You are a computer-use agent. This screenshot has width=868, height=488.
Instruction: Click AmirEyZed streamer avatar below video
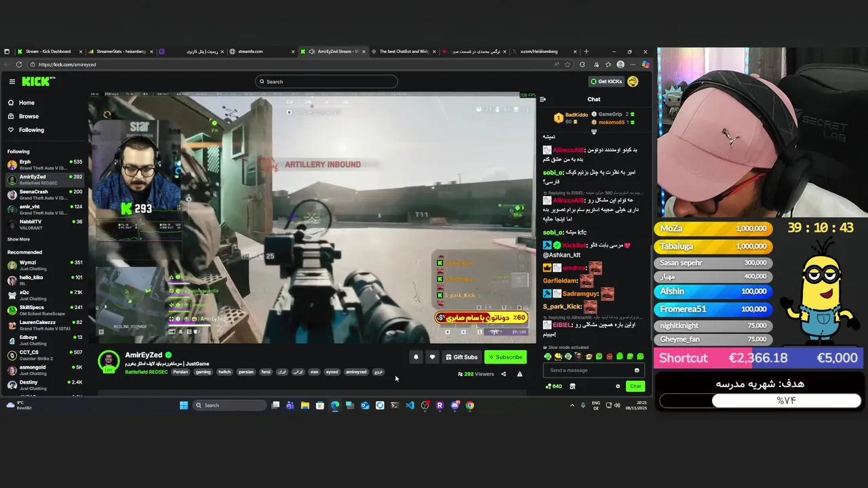coord(108,362)
